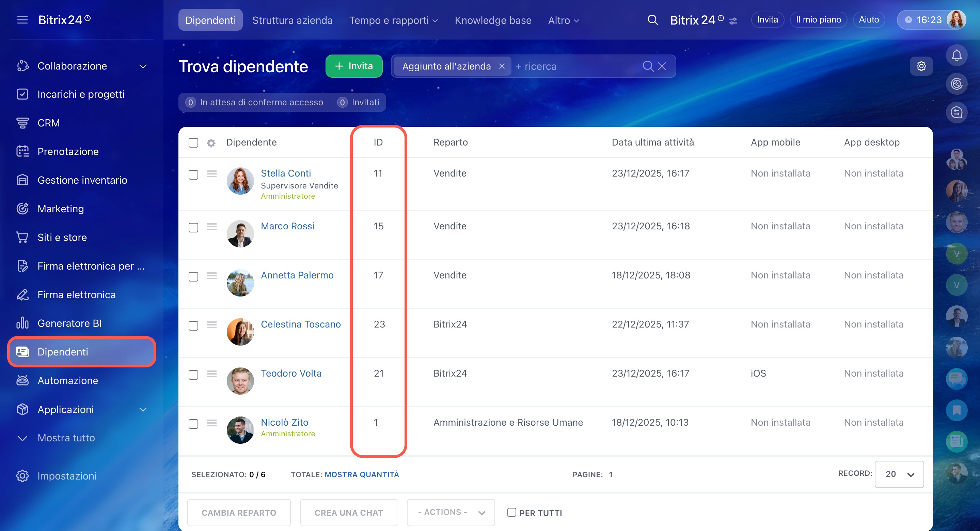Enable the "Per tutti" checkbox
The height and width of the screenshot is (531, 980).
tap(512, 512)
